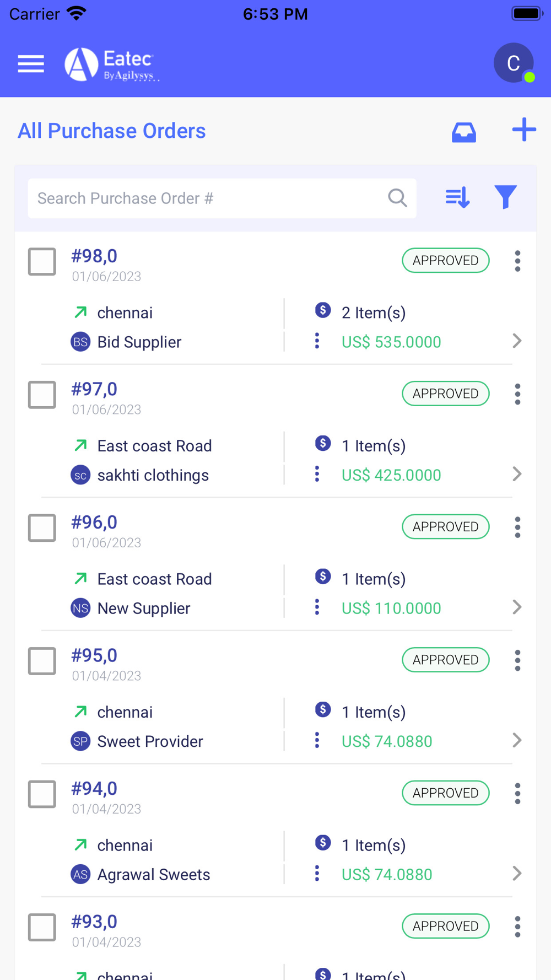
Task: Open details arrow for Sweet Provider order
Action: click(516, 740)
